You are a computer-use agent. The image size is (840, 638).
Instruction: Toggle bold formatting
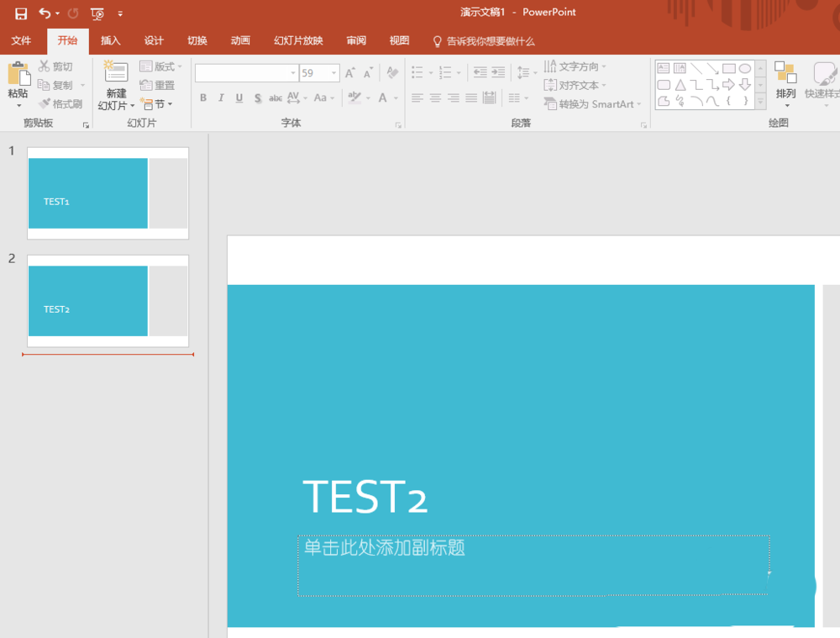point(203,98)
